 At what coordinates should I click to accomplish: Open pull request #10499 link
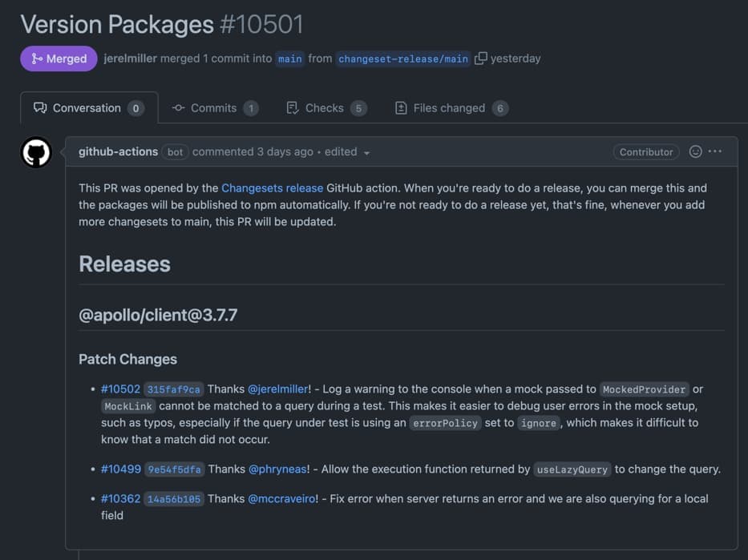click(121, 469)
